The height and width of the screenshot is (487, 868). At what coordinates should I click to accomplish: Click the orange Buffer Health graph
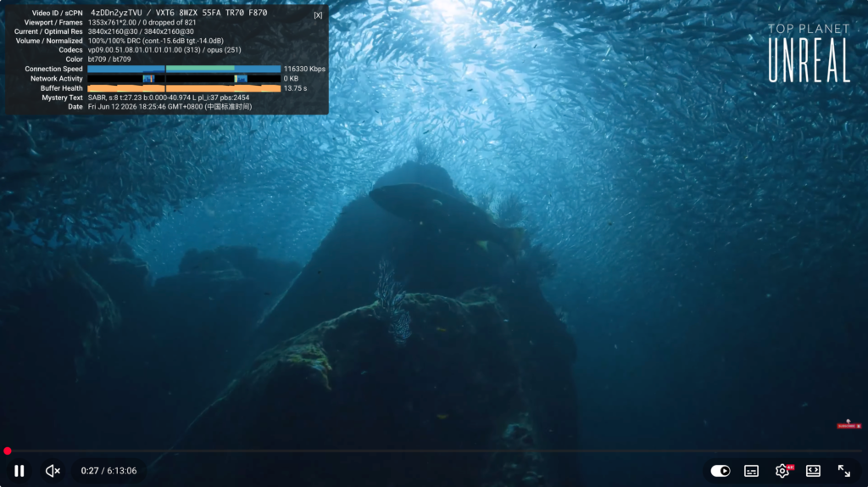coord(184,88)
